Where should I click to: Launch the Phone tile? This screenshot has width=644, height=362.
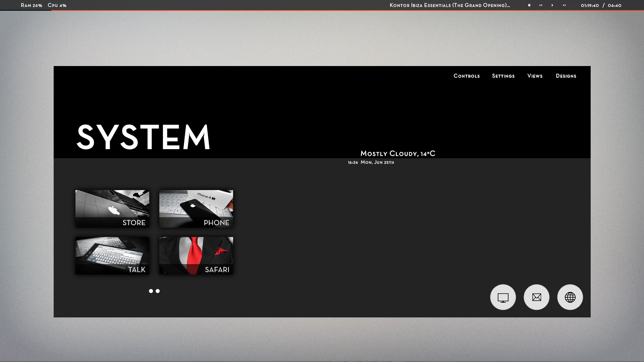(x=196, y=209)
